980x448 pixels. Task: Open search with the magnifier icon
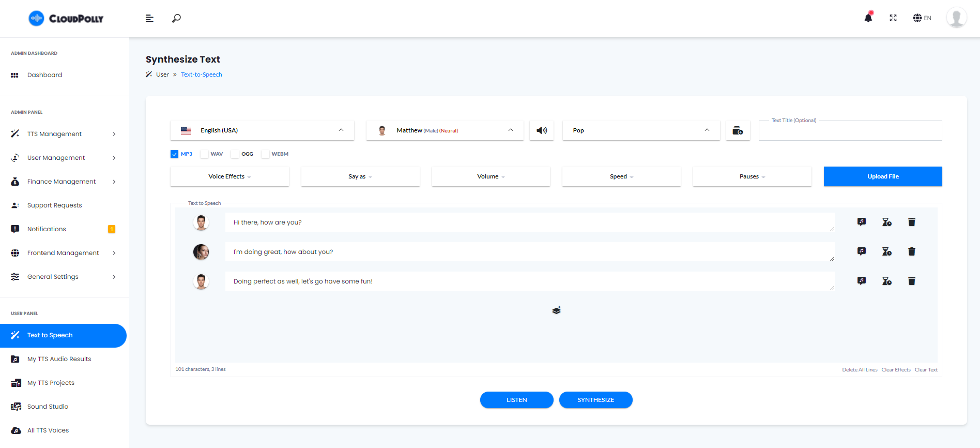pos(176,19)
